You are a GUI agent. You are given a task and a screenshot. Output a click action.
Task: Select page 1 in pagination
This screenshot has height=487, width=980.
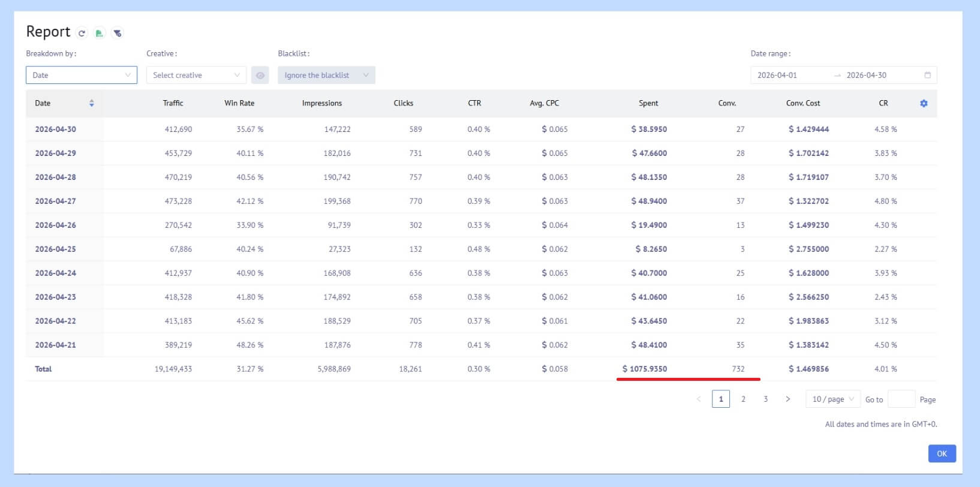[x=721, y=399]
